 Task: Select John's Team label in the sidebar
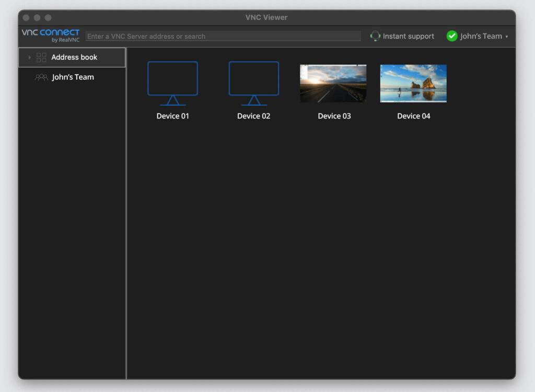coord(73,77)
